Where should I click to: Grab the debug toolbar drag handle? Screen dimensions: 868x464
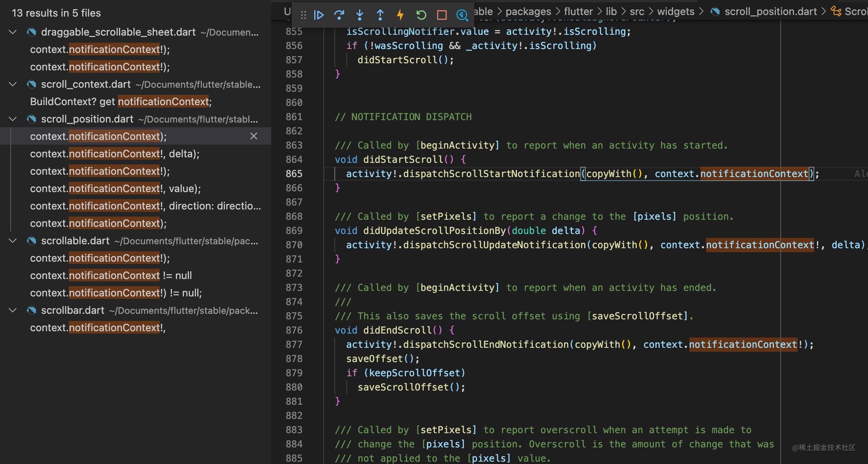click(304, 15)
